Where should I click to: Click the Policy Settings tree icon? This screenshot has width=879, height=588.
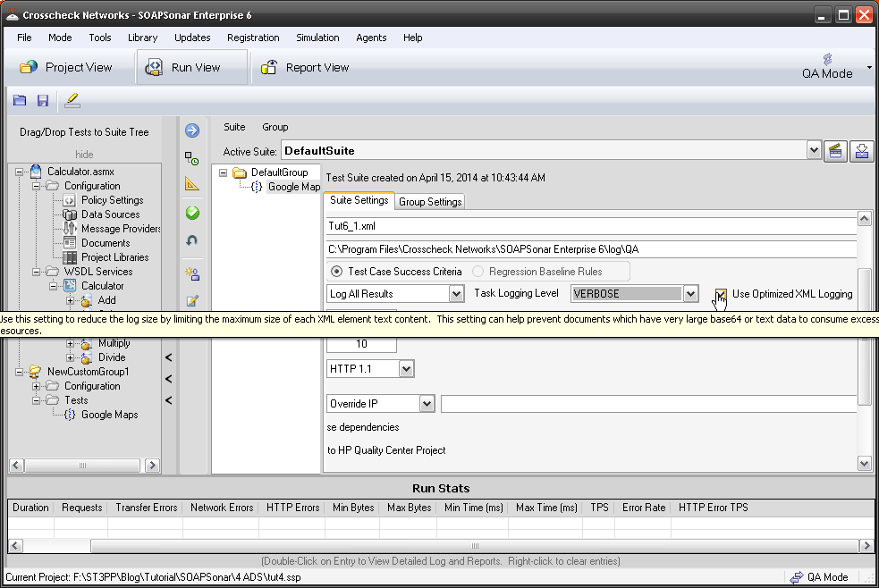pos(70,200)
